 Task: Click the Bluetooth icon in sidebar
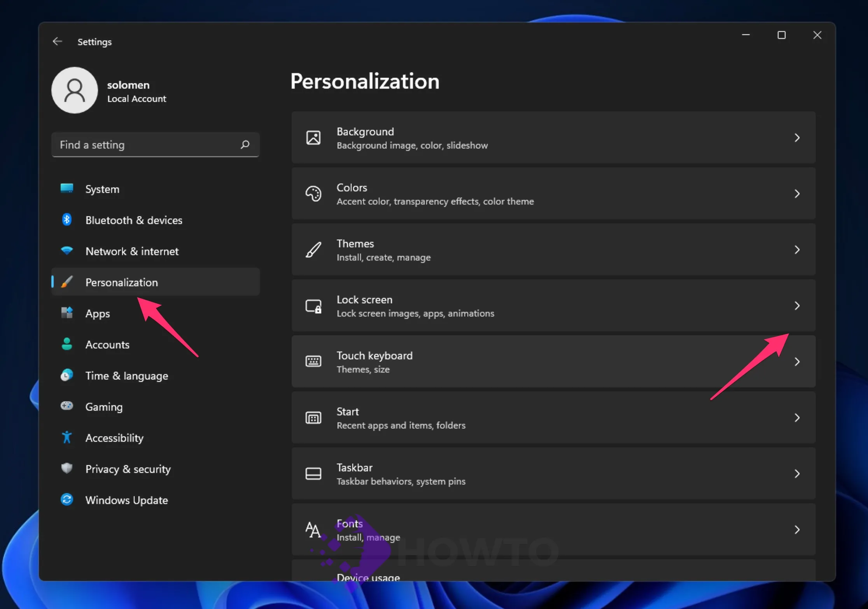click(x=67, y=220)
